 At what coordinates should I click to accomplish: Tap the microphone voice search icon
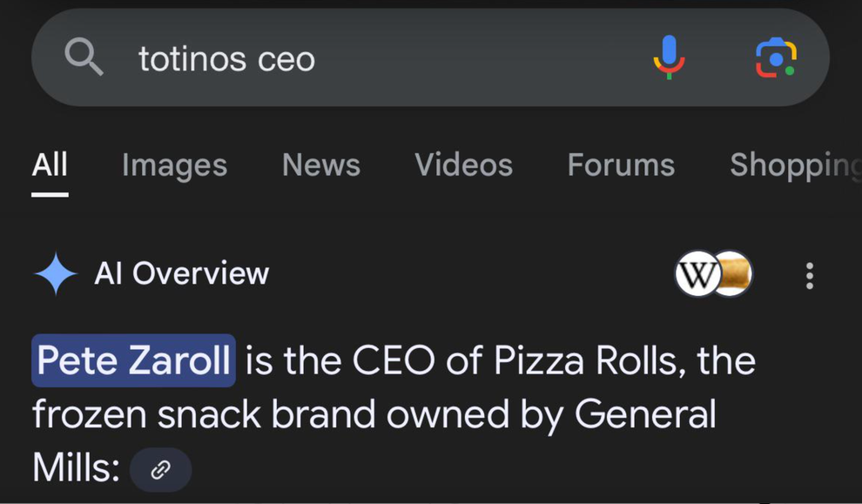[669, 57]
